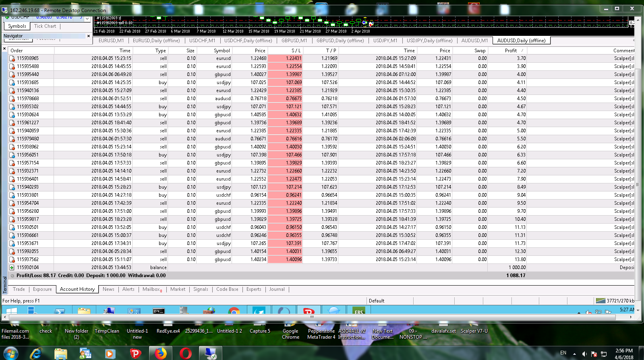This screenshot has width=644, height=360.
Task: Click the Symbol column header
Action: pos(222,51)
